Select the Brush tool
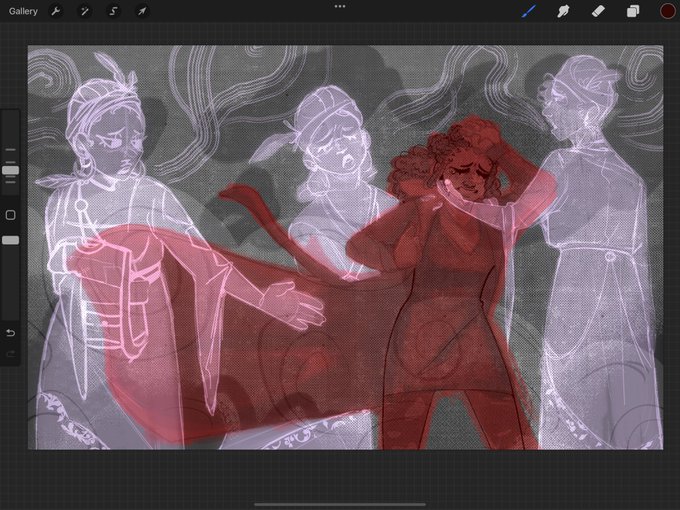Viewport: 680px width, 510px height. (x=528, y=11)
